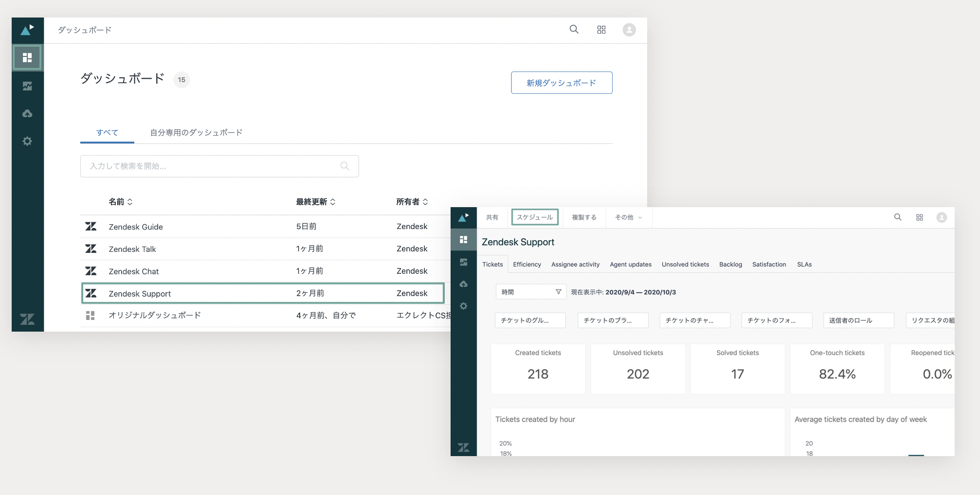Sort the list by the 最終更新 column

(316, 202)
